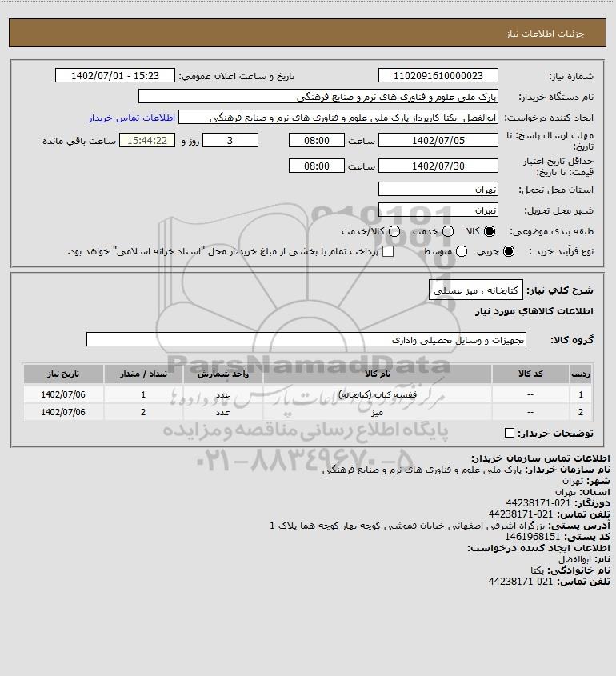Click the اطلاعات کالاهای مورد نیاز heading
The image size is (616, 676).
click(534, 311)
